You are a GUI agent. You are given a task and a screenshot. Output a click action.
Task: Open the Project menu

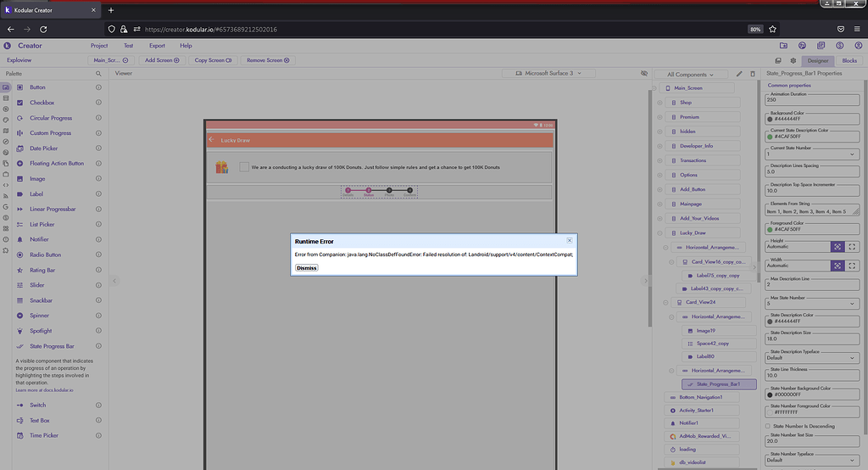(99, 46)
